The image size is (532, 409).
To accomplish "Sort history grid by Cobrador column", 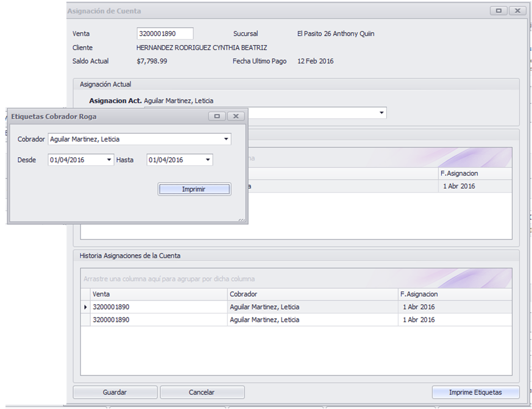I will (x=313, y=294).
